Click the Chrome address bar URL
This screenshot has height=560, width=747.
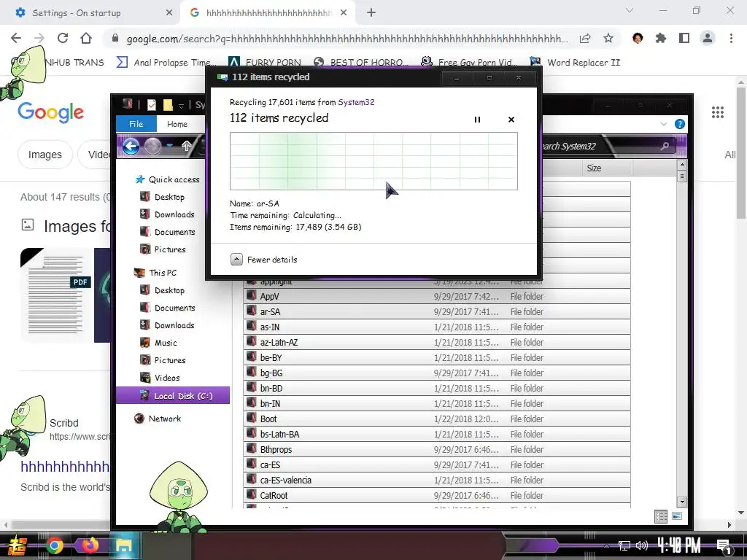point(347,39)
